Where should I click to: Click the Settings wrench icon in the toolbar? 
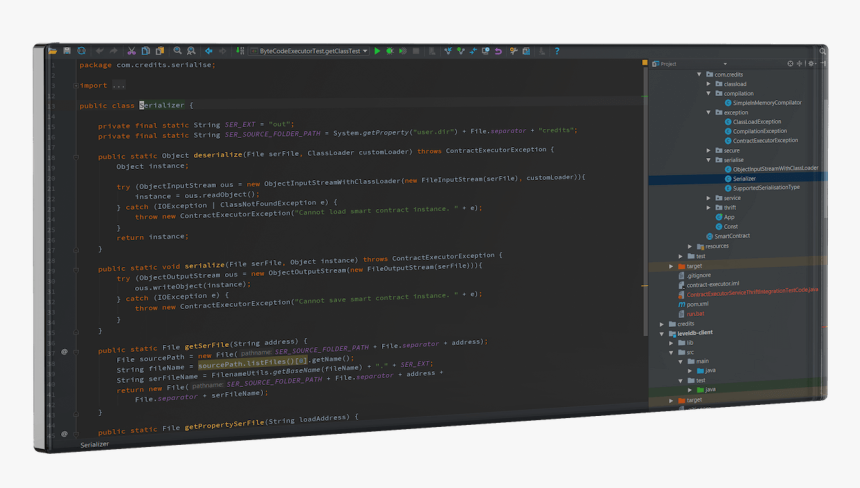(513, 51)
